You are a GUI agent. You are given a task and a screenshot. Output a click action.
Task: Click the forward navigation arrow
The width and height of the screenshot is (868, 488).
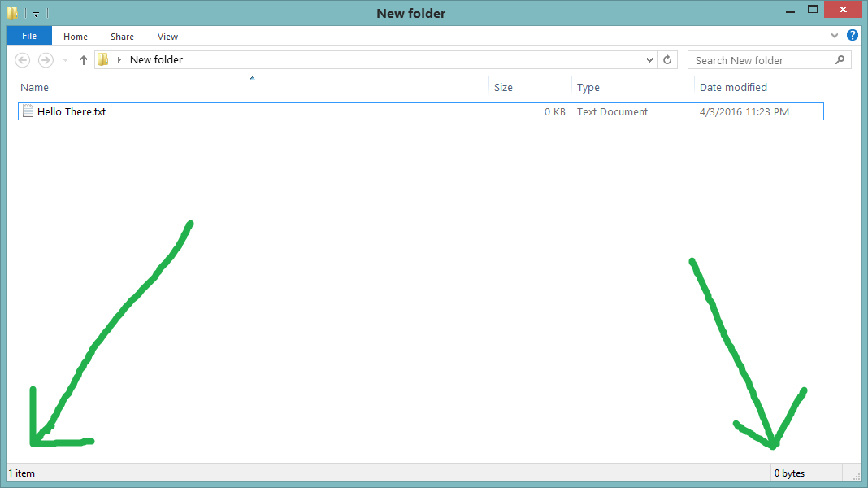click(x=46, y=59)
